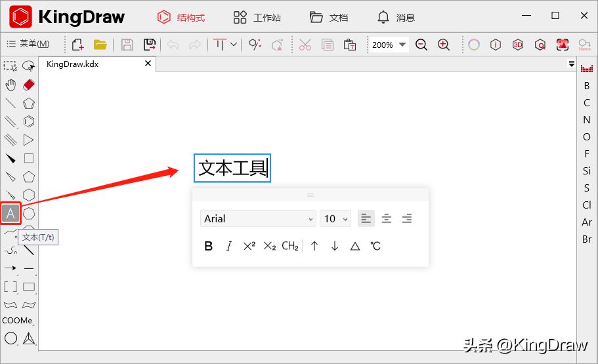The image size is (598, 364).
Task: Select the bracket tool
Action: tap(11, 287)
